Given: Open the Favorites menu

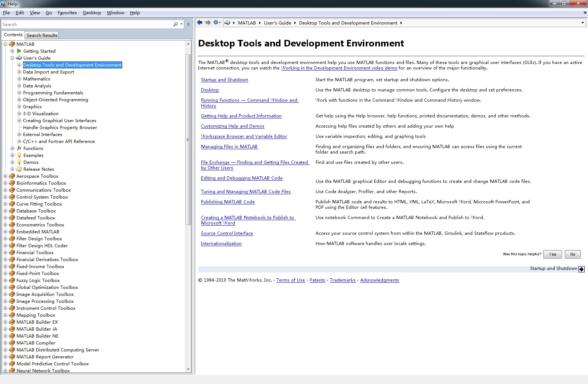Looking at the screenshot, I should 67,12.
